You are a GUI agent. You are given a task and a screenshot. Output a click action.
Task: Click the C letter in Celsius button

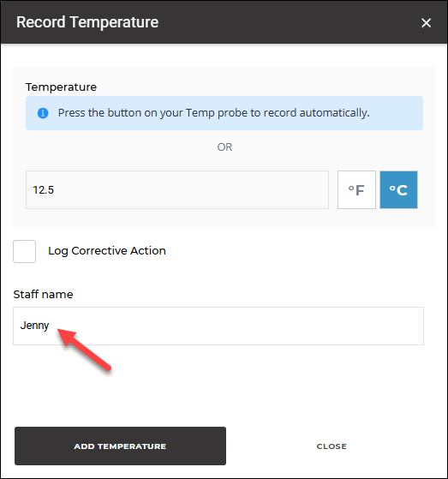[x=402, y=190]
